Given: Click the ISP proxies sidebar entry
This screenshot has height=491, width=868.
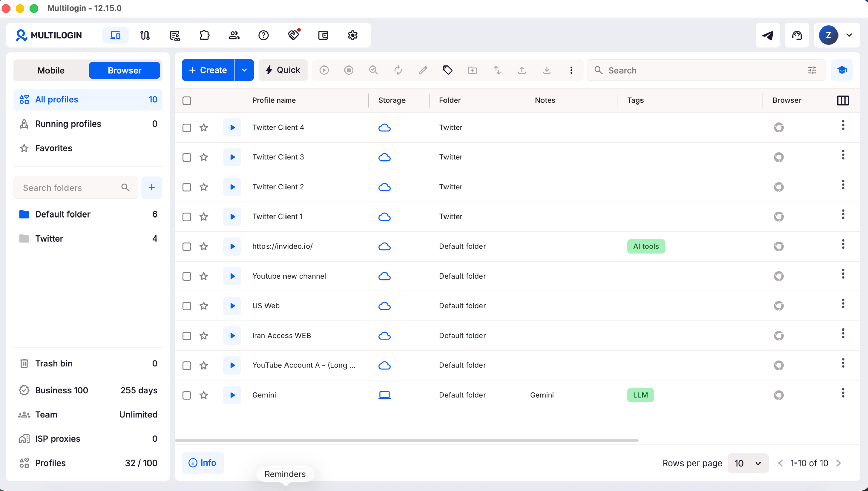Looking at the screenshot, I should [x=88, y=439].
